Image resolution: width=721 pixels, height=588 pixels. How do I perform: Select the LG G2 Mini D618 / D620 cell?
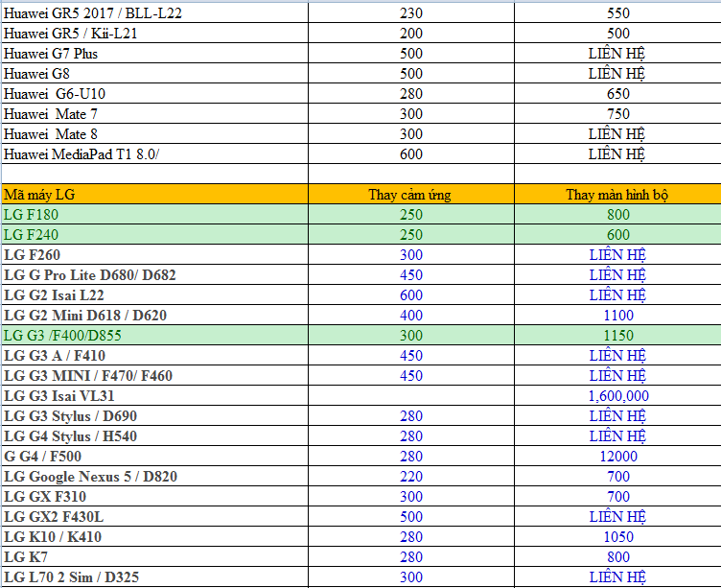155,316
